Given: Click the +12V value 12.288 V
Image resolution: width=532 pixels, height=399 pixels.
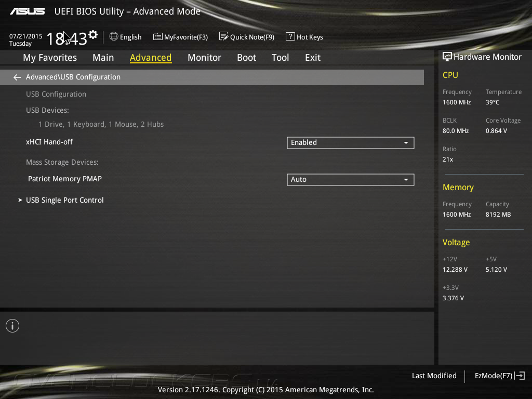Looking at the screenshot, I should [455, 270].
